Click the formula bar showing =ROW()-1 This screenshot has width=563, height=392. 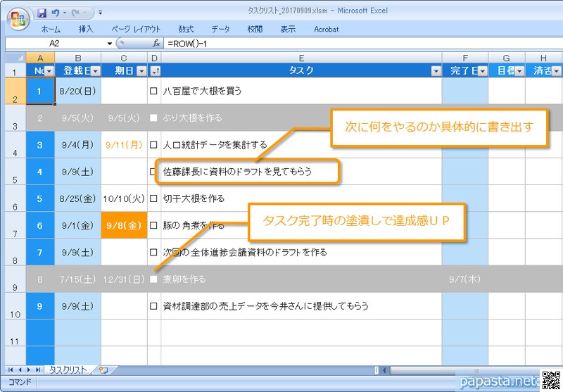(x=352, y=44)
